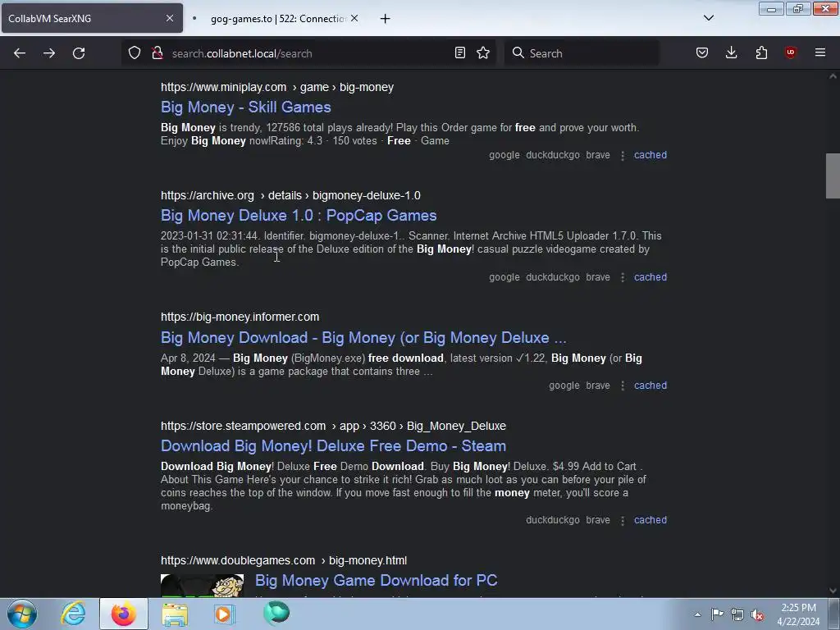Viewport: 840px width, 630px height.
Task: Click the insecure connection padlock icon
Action: (157, 52)
